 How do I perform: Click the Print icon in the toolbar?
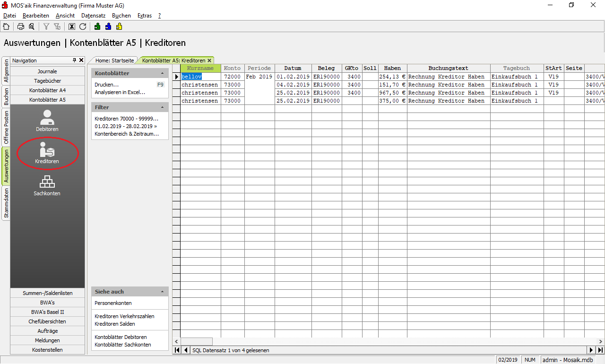21,26
